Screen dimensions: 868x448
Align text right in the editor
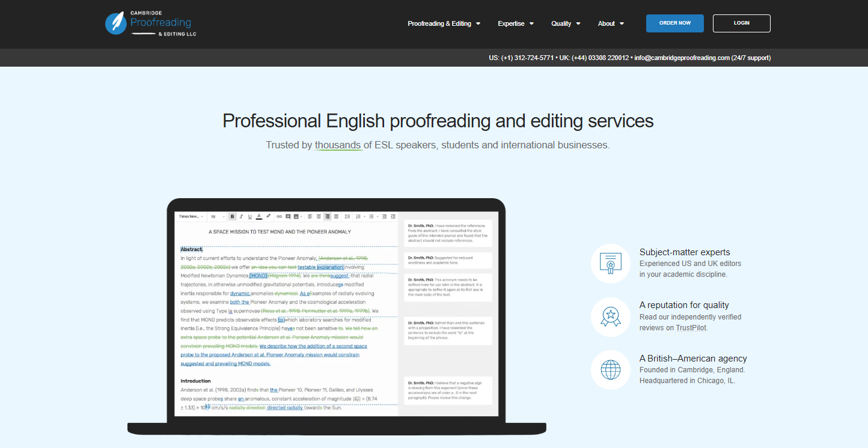click(x=328, y=216)
